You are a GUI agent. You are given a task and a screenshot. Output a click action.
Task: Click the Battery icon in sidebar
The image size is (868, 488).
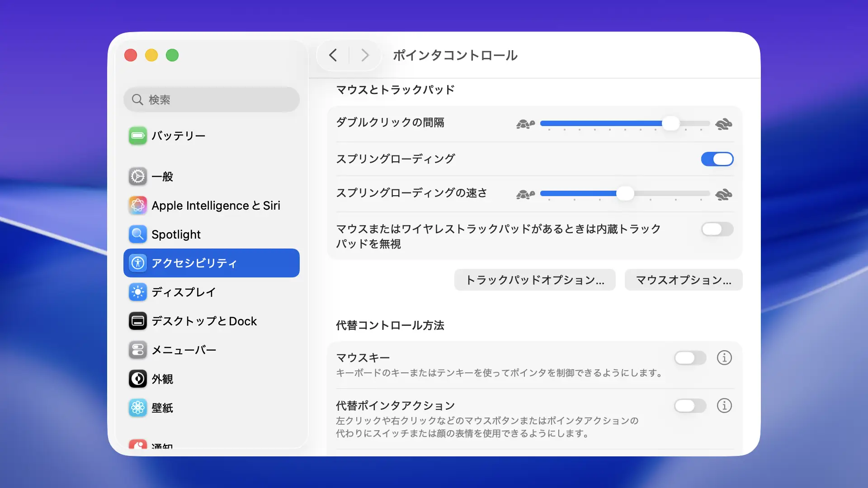click(x=137, y=136)
